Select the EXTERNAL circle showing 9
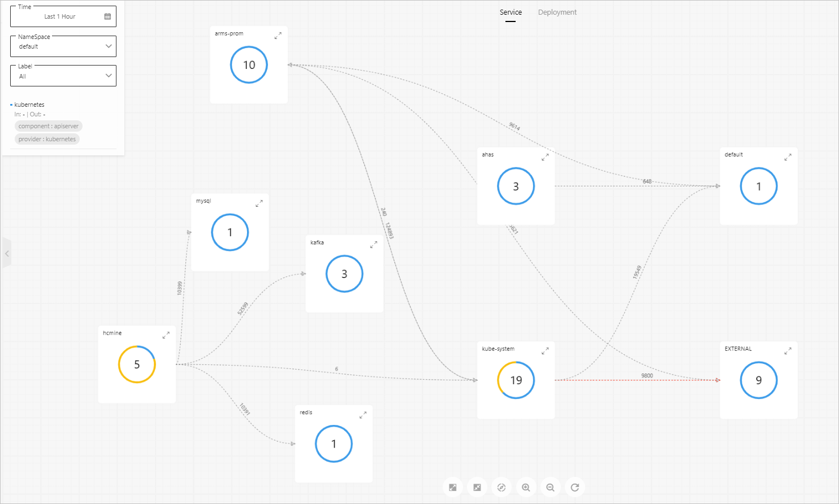839x504 pixels. (759, 380)
